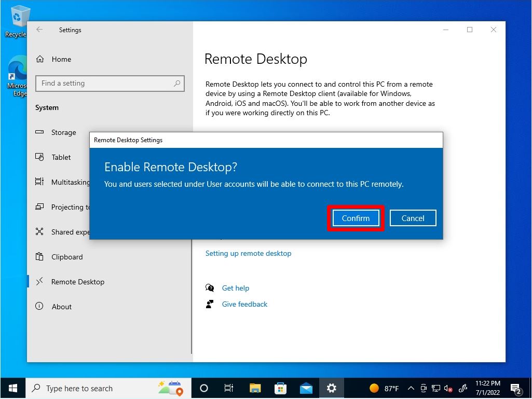Expand the hidden icons chevron in taskbar
Screen dimensions: 532x399
click(411, 388)
